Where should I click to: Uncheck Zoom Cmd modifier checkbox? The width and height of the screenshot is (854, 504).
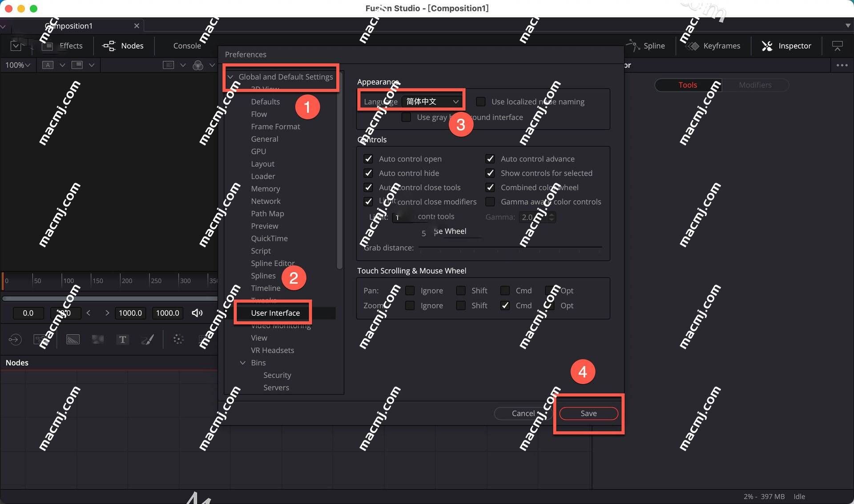pos(505,306)
